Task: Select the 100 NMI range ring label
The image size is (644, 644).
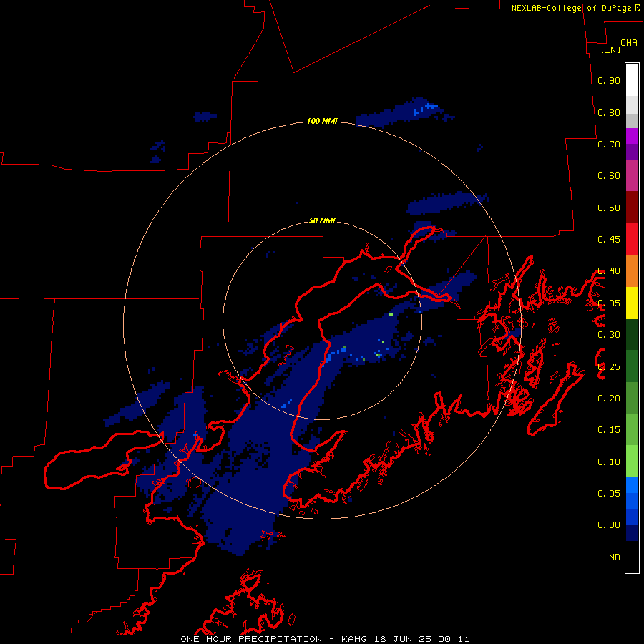Action: (x=322, y=121)
